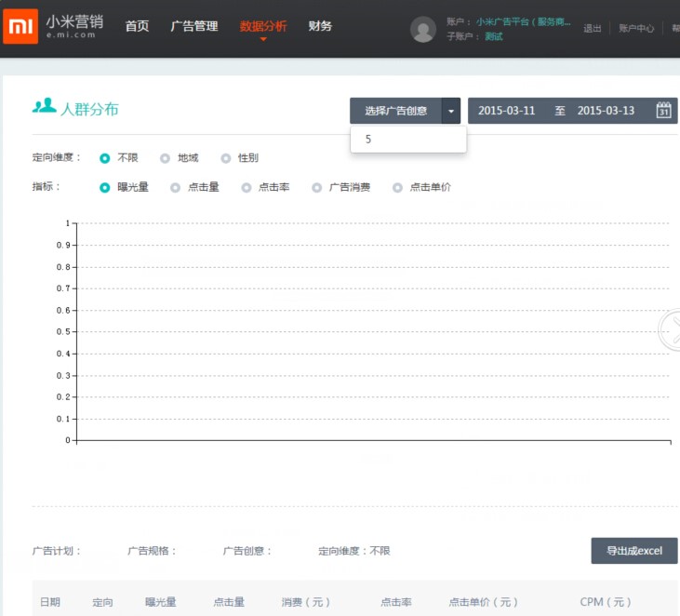
Task: Select the 不限 targeting dimension radio
Action: tap(105, 158)
